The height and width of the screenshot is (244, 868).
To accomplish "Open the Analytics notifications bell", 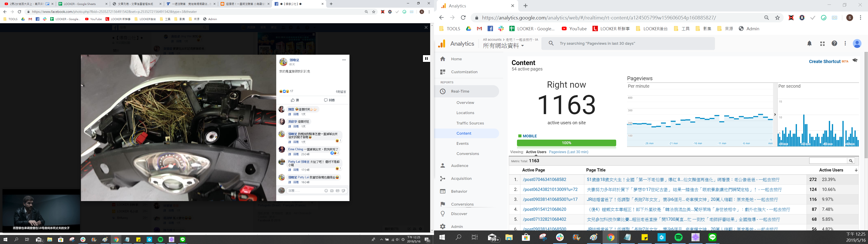I will pyautogui.click(x=809, y=43).
